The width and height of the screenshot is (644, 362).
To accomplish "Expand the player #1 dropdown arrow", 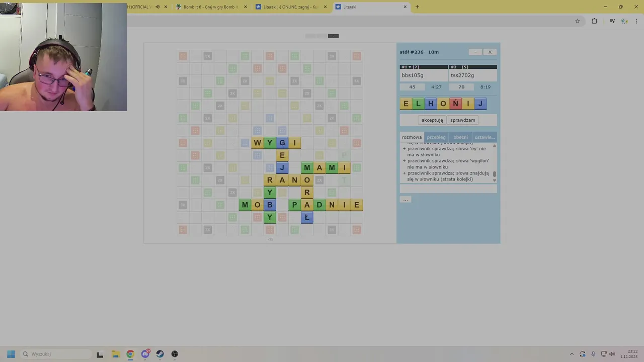I will click(410, 67).
